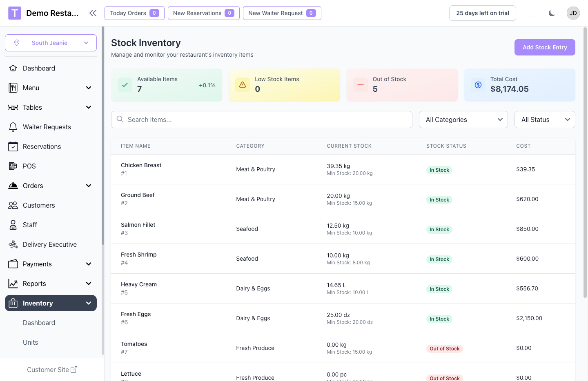Viewport: 588px width, 381px height.
Task: Click the Fresh Eggs item name
Action: pos(136,314)
